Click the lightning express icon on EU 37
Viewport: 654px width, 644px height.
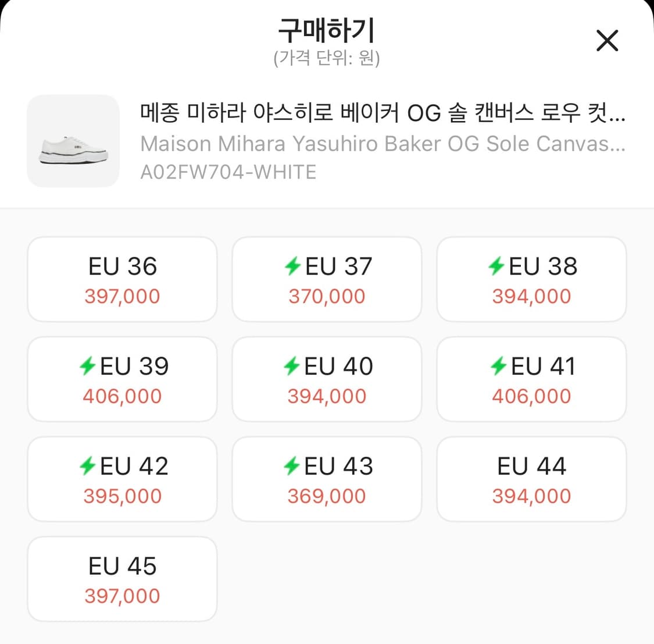[293, 266]
